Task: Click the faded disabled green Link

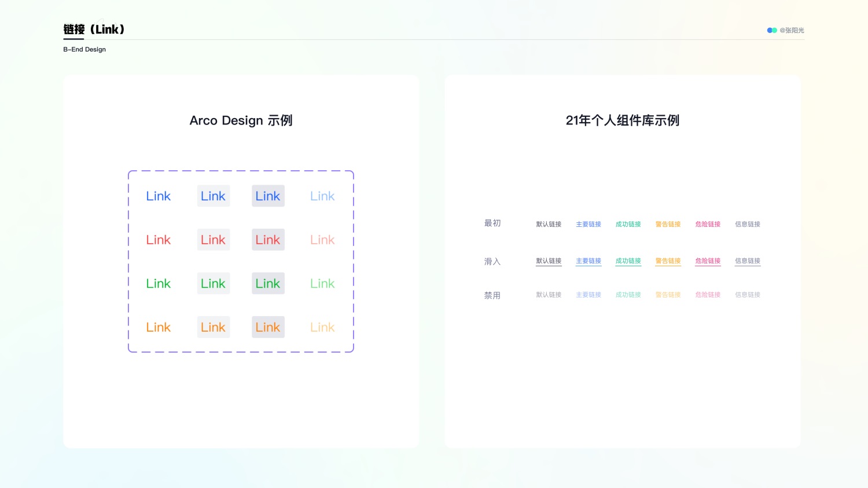Action: pyautogui.click(x=322, y=284)
